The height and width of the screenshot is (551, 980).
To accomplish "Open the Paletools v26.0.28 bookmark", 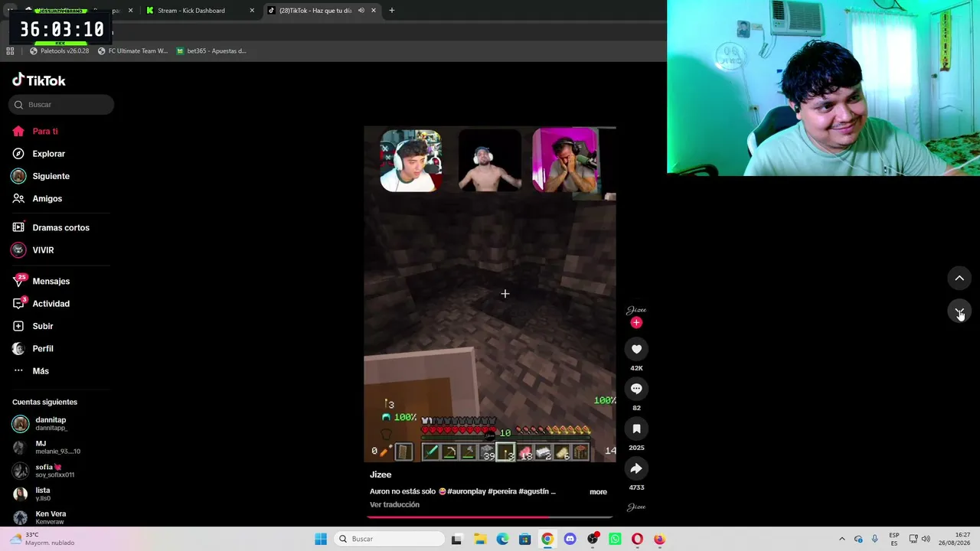I will coord(60,51).
